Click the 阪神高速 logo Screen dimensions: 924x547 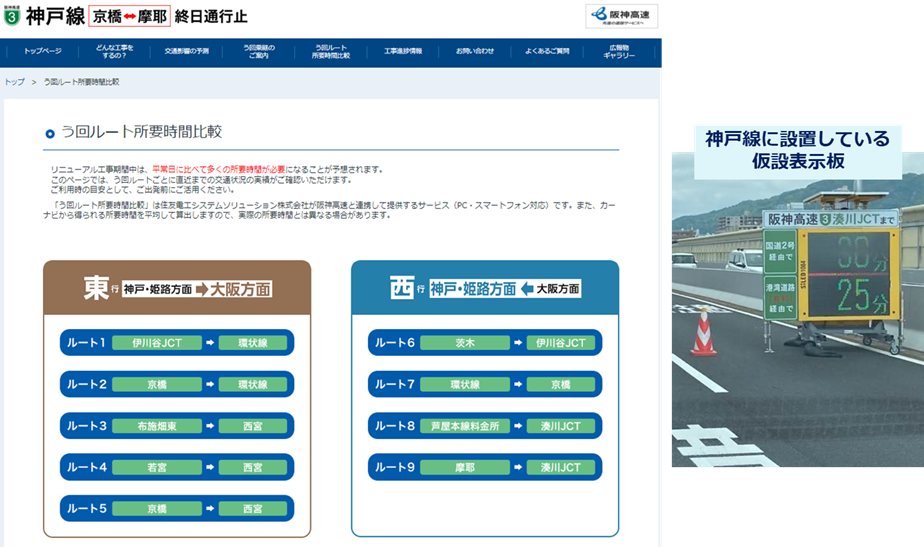621,15
